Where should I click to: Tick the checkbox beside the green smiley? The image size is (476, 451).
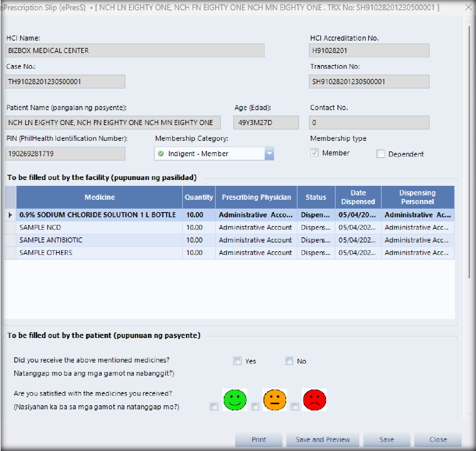[x=214, y=406]
